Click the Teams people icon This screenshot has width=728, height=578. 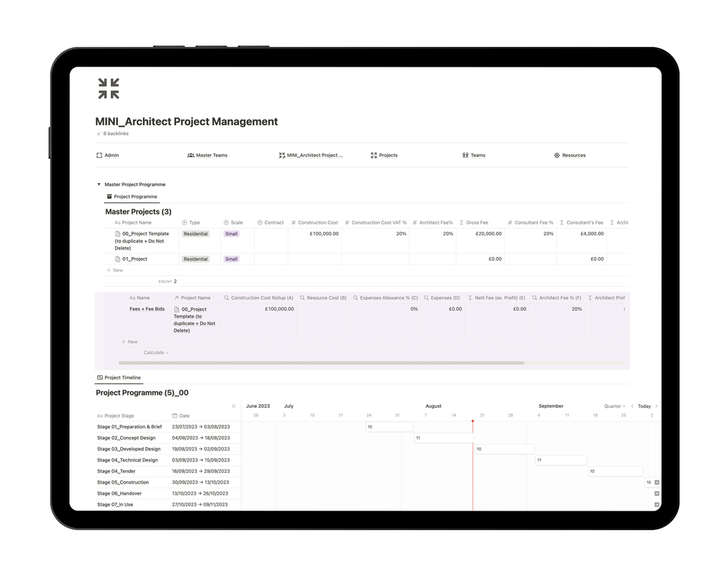465,156
